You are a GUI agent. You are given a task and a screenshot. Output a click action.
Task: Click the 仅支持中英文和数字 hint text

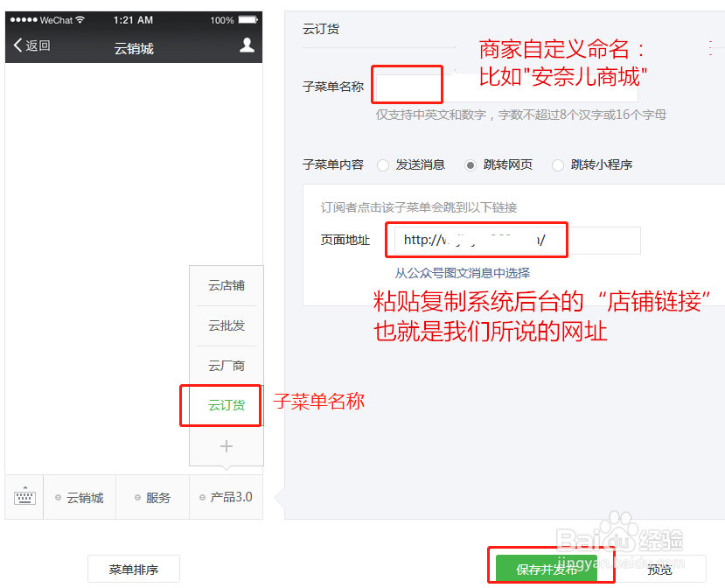click(520, 115)
